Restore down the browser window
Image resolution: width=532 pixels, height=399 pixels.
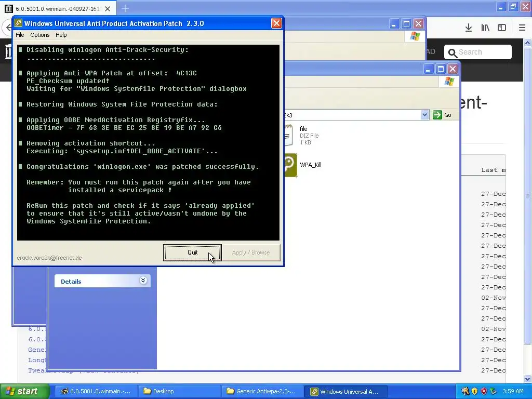(513, 6)
